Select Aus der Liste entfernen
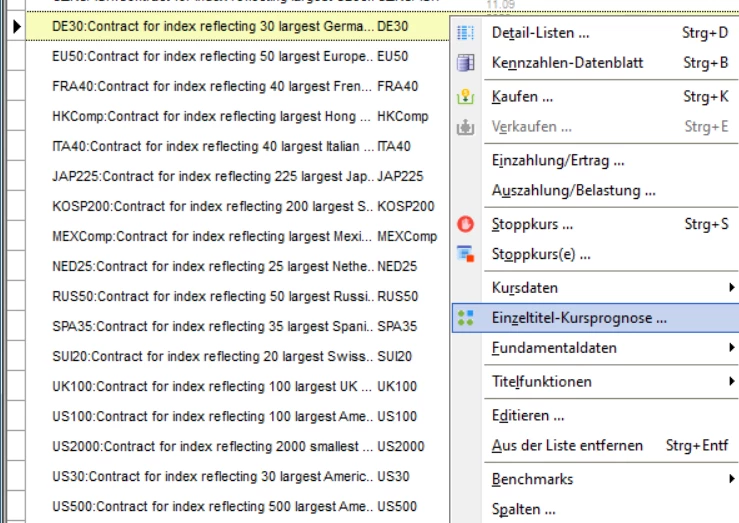Viewport: 739px width, 523px height. tap(567, 445)
